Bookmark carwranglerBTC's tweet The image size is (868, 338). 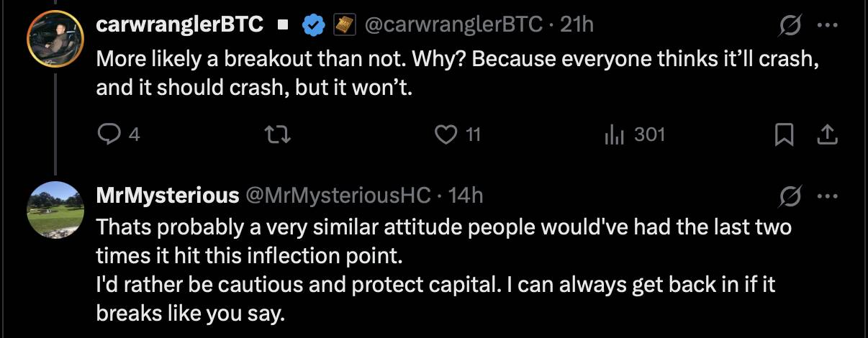click(783, 134)
